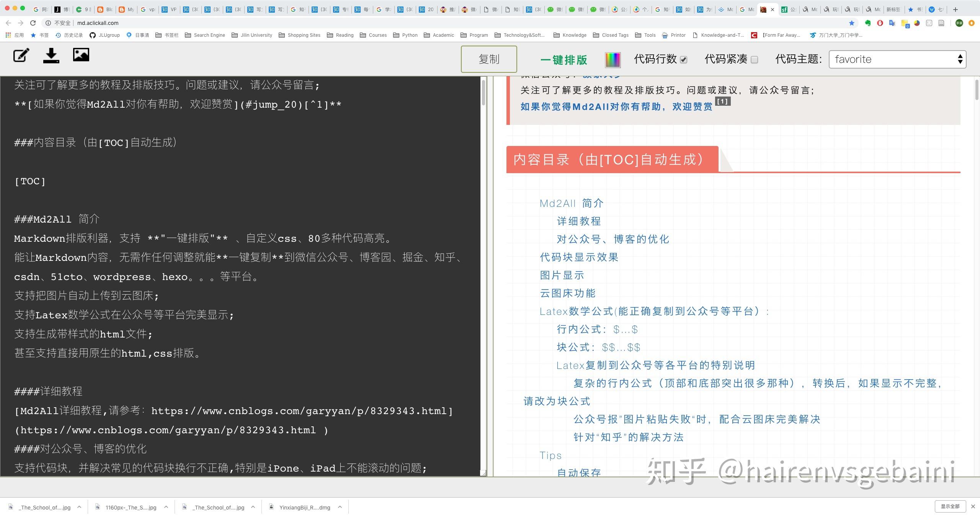
Task: Expand the YinxiangBiji_R....dmg download chevron
Action: pyautogui.click(x=340, y=507)
